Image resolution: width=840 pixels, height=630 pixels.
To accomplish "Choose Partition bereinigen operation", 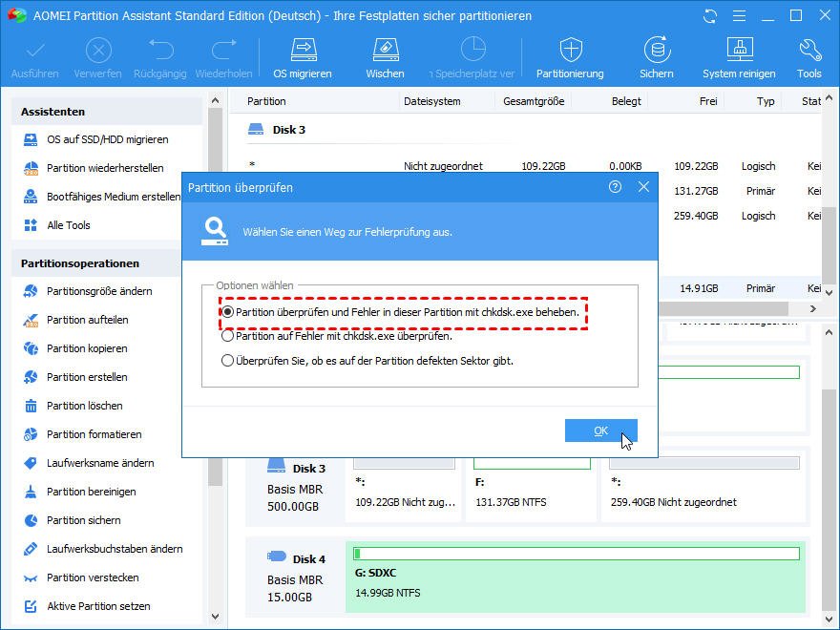I will pyautogui.click(x=80, y=492).
